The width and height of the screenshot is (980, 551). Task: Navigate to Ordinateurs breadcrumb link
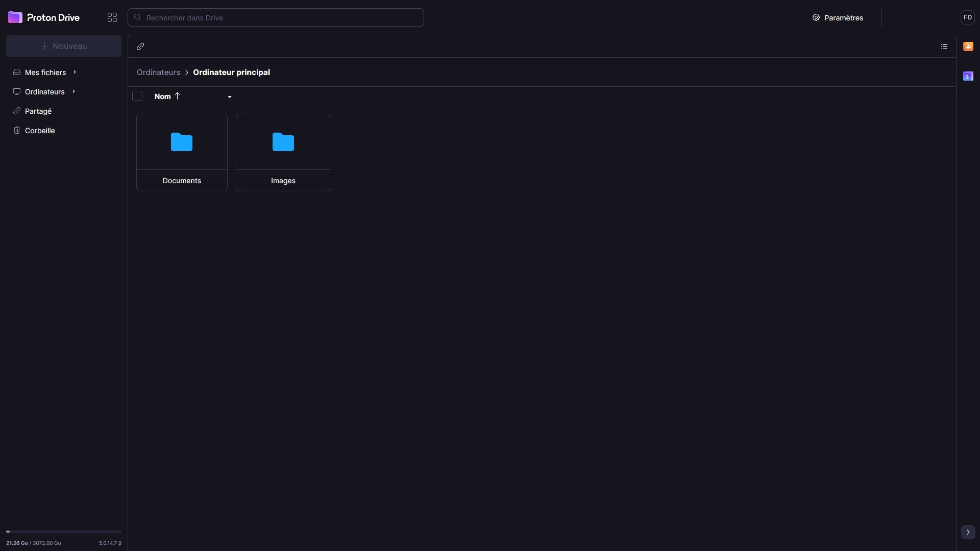point(158,72)
